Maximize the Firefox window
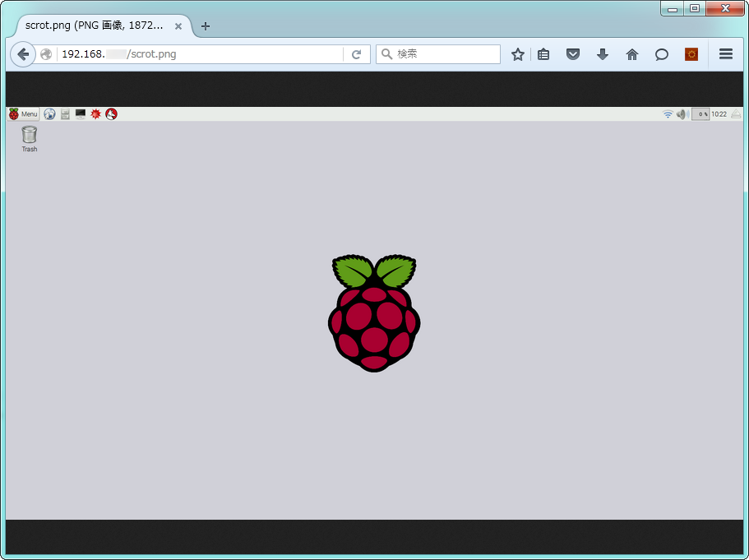This screenshot has width=749, height=560. (695, 8)
